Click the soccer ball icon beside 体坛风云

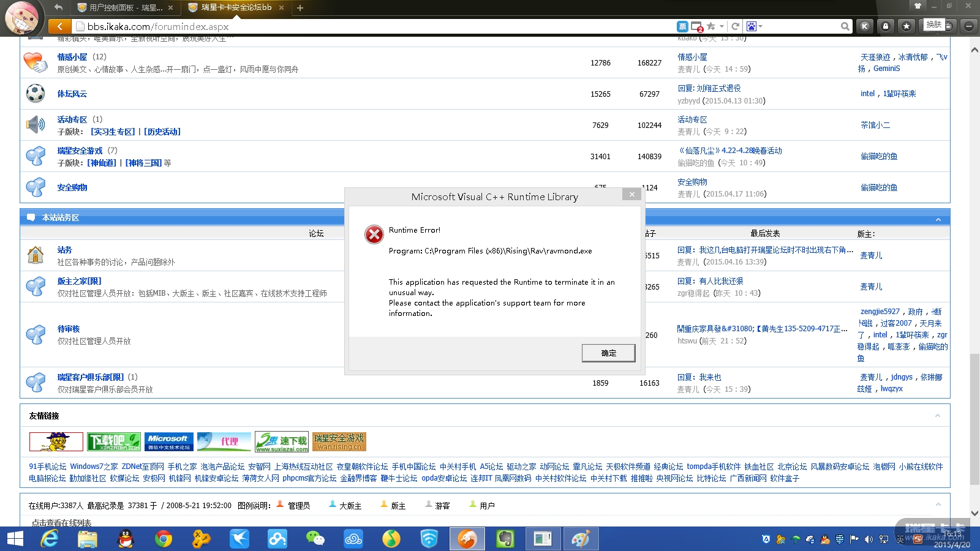pos(36,94)
